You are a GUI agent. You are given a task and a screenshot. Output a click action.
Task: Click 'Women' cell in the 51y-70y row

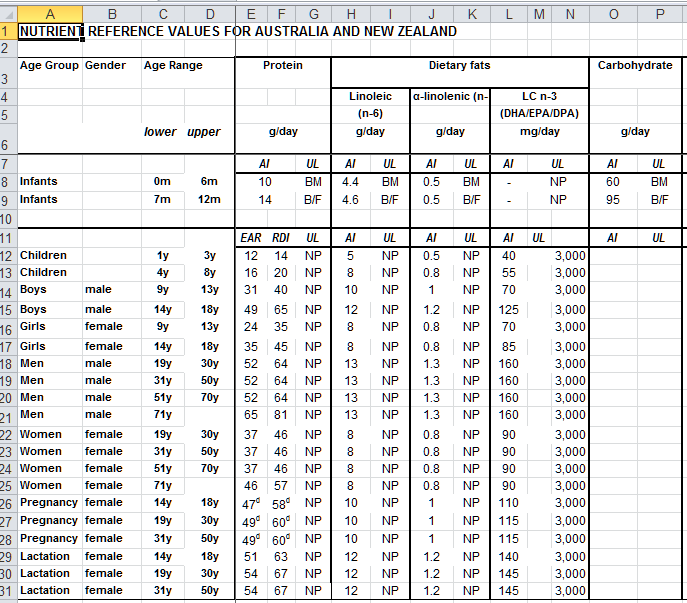(x=50, y=469)
